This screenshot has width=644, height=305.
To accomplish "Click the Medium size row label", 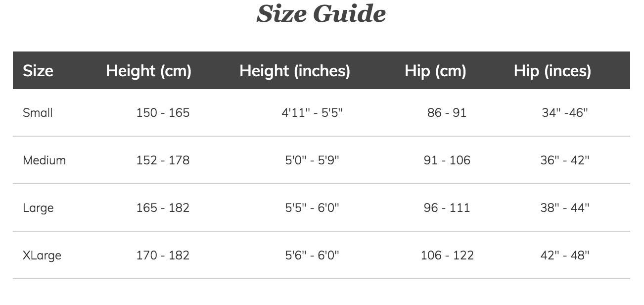I will coord(44,160).
